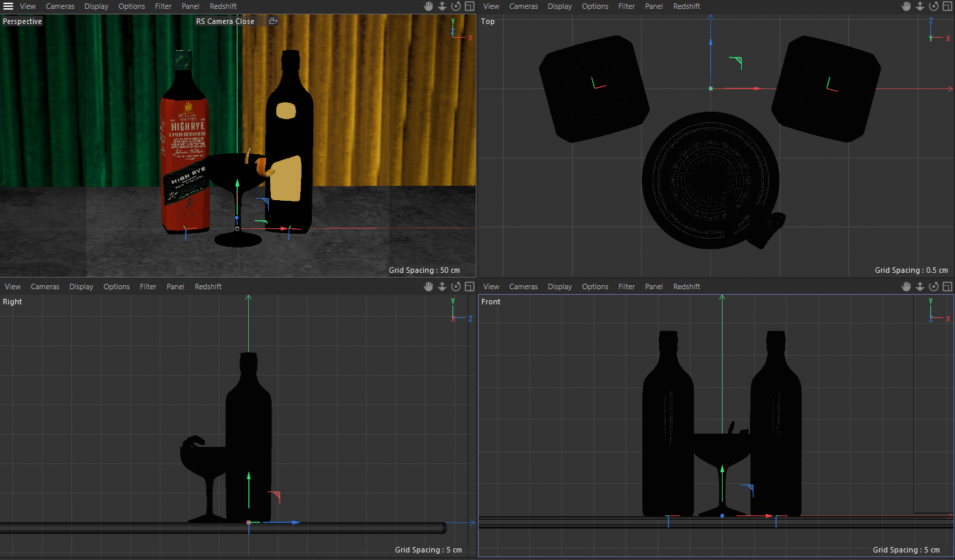Open Filter menu in Perspective viewport
The height and width of the screenshot is (560, 955).
pos(163,6)
